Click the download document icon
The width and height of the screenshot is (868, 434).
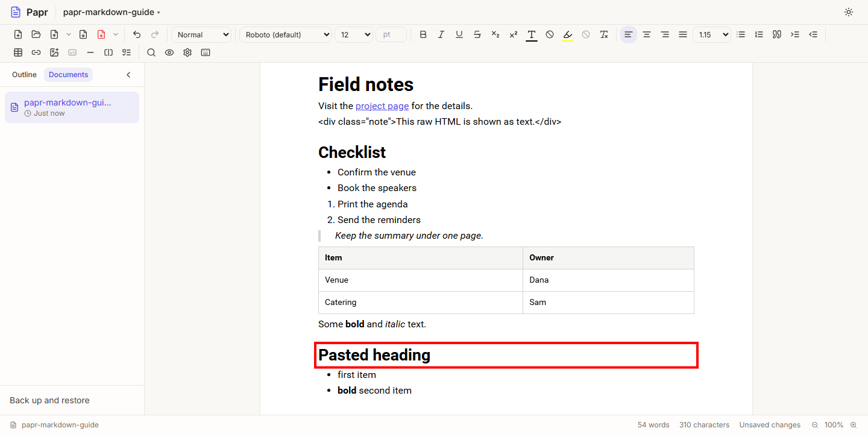[83, 34]
